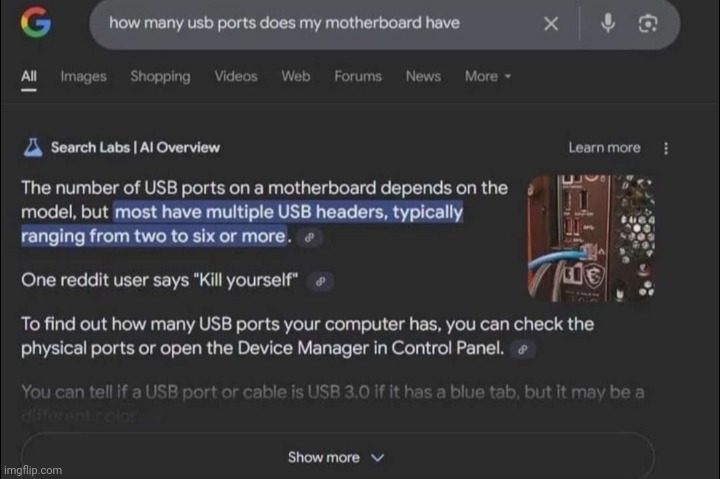This screenshot has width=720, height=479.
Task: Click the Google logo
Action: (x=36, y=22)
